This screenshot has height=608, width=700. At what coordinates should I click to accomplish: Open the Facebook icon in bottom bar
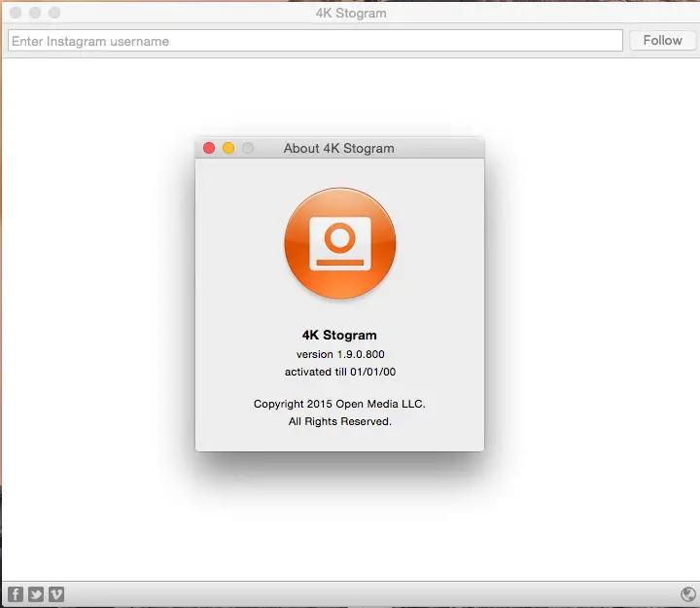16,594
